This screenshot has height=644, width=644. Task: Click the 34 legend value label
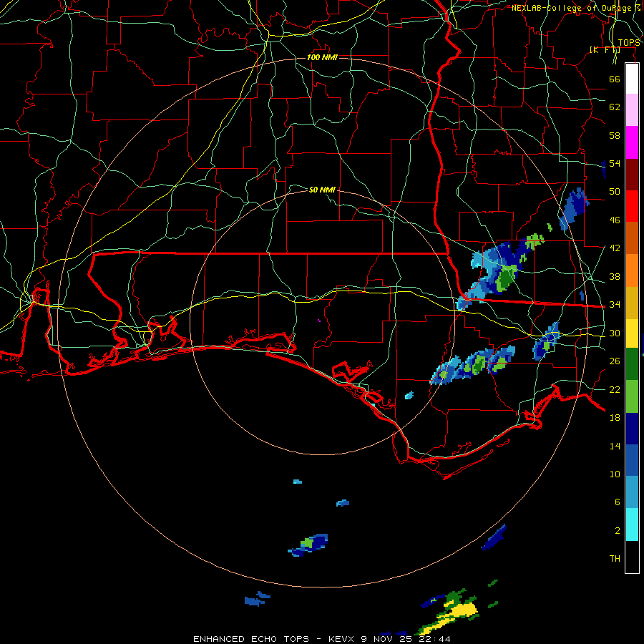point(615,304)
